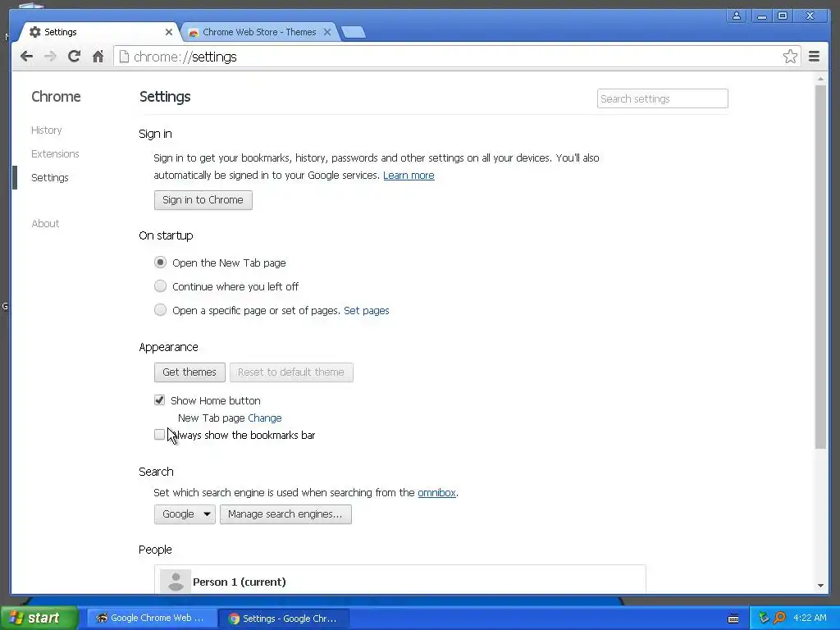Viewport: 840px width, 630px height.
Task: Close the Settings tab
Action: coord(169,32)
